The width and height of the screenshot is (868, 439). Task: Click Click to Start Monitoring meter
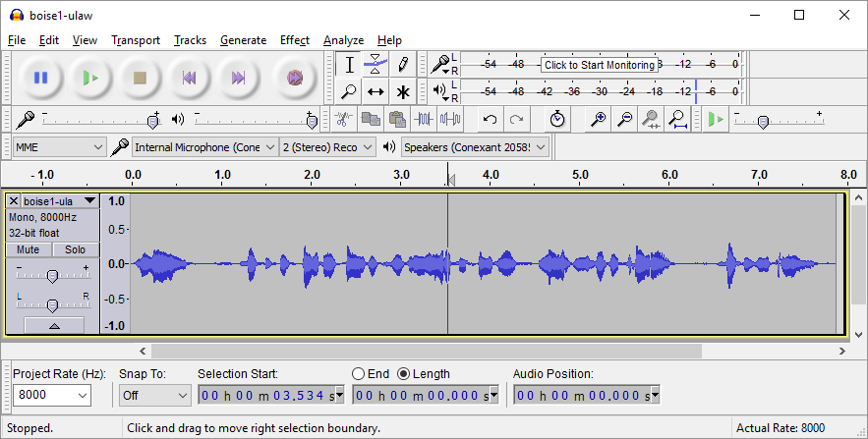pyautogui.click(x=600, y=65)
